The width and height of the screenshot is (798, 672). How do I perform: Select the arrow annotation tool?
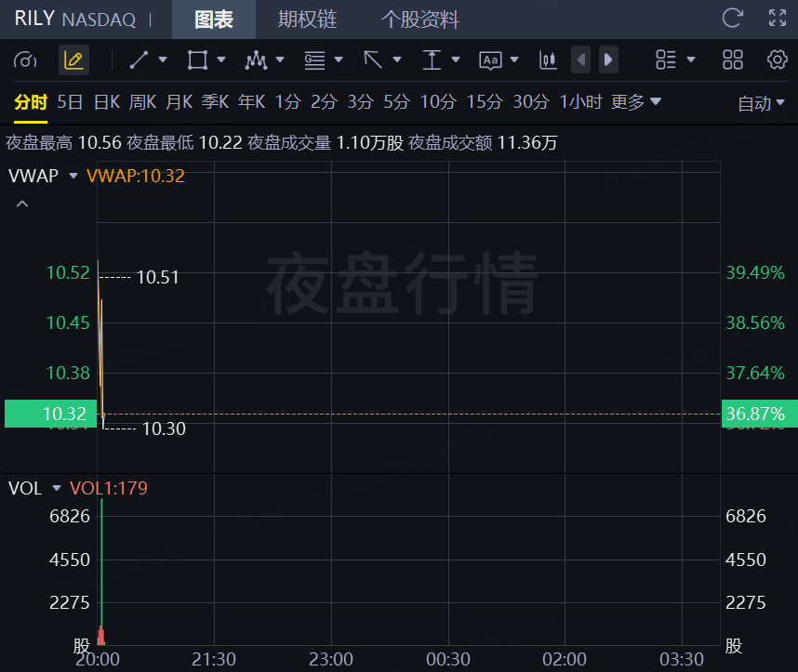click(x=373, y=60)
